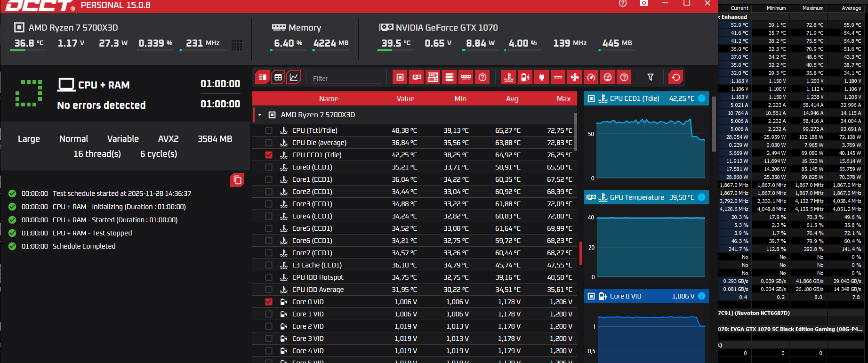Toggle the question-mark filter beside the usage dial
This screenshot has height=363, width=868.
point(624,77)
